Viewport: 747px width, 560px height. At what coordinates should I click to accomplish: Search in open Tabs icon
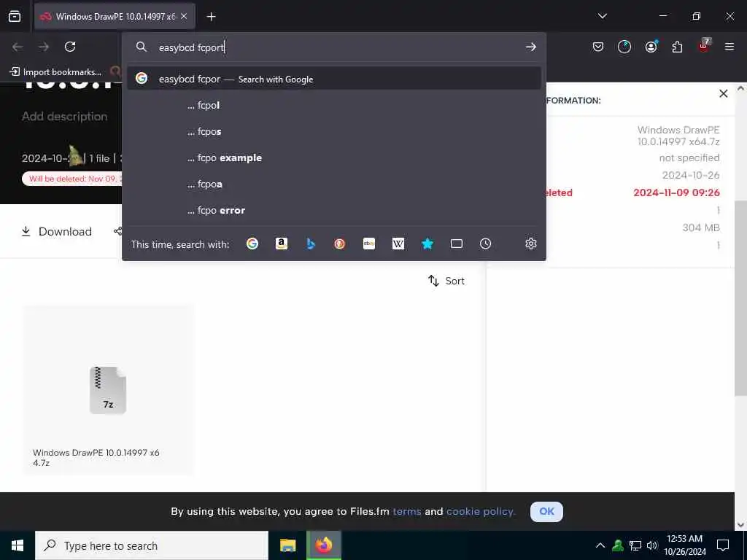[x=457, y=244]
